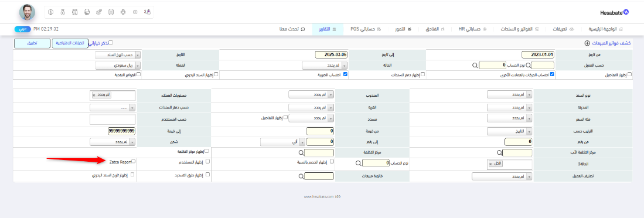Open الترتيب حسب dropdown showing التاريخ
The width and height of the screenshot is (644, 218).
pos(510,131)
